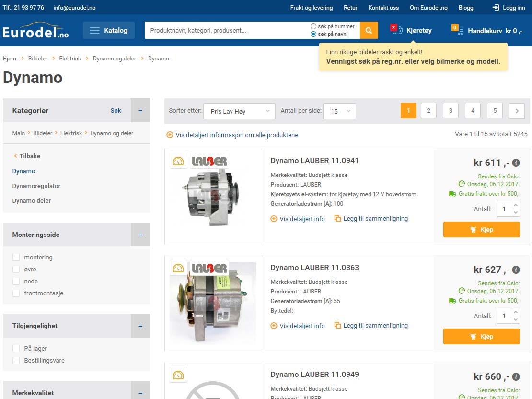Open the LAUBER 11.0941 product thumbnail

213,197
